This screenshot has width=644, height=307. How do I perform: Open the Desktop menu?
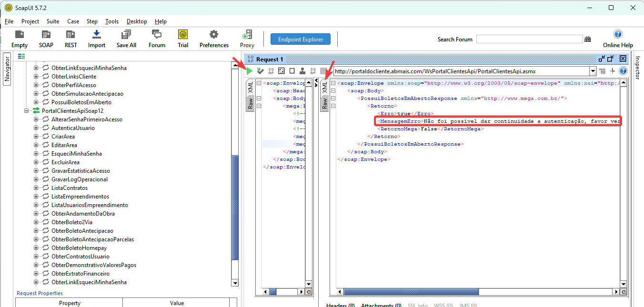point(137,21)
